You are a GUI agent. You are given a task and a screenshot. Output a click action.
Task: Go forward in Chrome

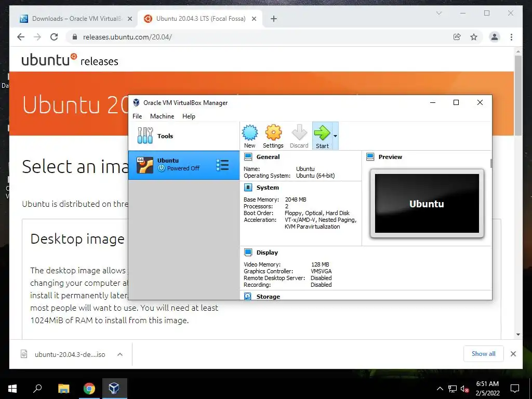(37, 37)
